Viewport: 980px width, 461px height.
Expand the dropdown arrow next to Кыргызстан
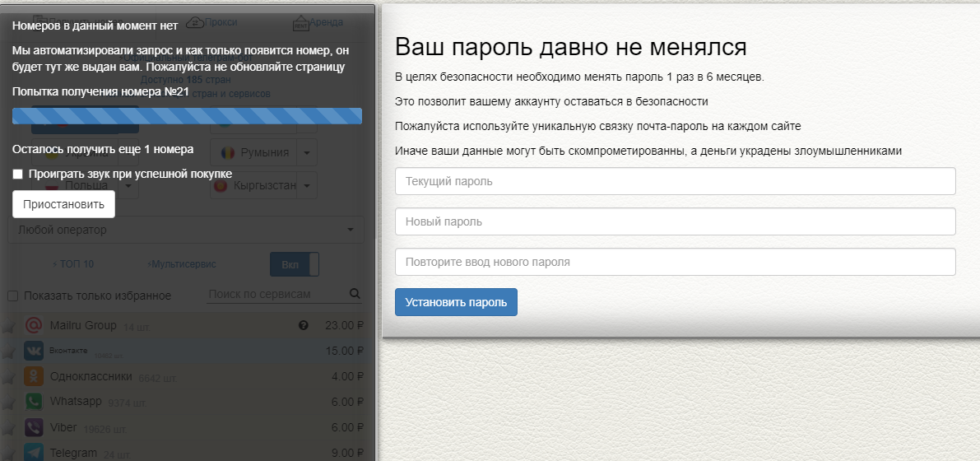pos(306,186)
